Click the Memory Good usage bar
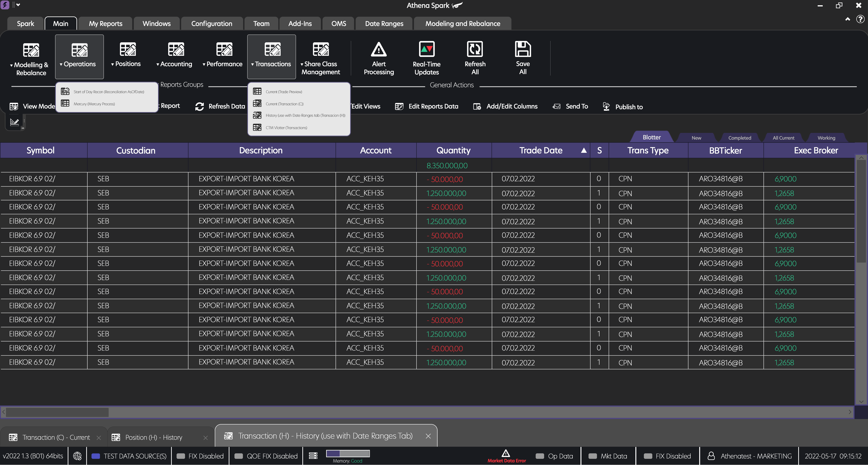 348,454
